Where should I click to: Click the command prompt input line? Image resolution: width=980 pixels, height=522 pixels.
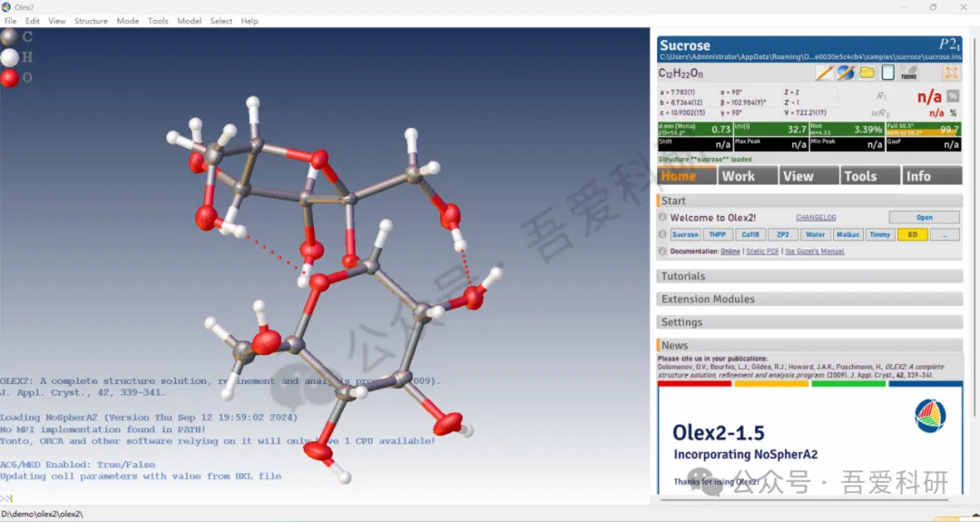coord(325,499)
